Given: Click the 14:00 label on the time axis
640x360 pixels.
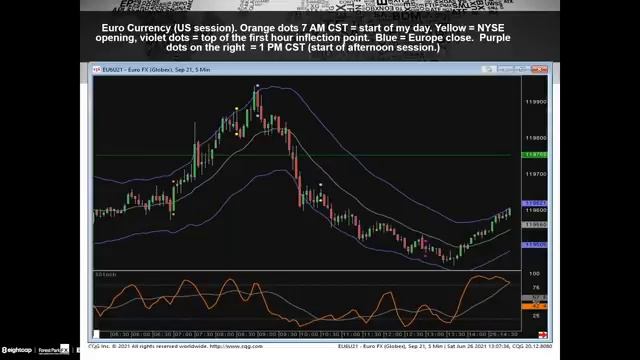Looking at the screenshot, I should (x=477, y=334).
